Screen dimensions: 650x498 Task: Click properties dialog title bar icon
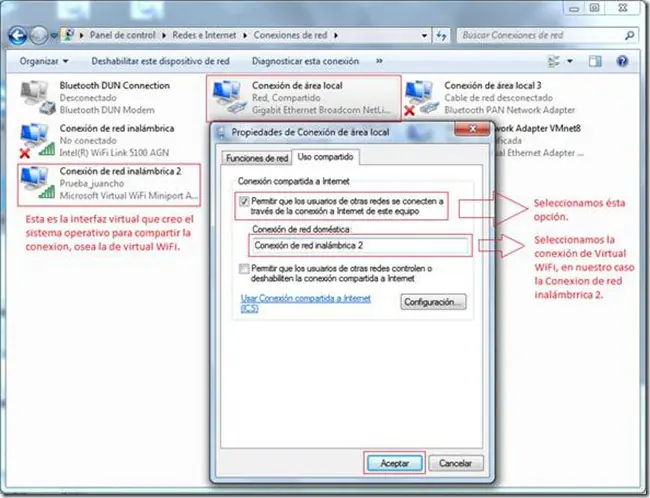coord(221,133)
